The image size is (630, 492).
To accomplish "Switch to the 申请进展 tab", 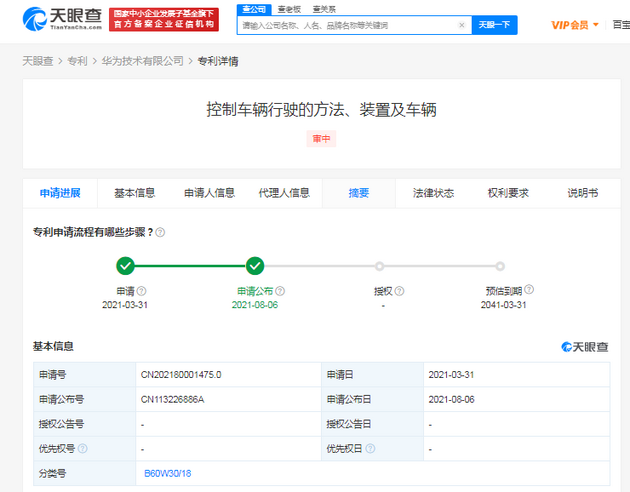I will point(60,193).
